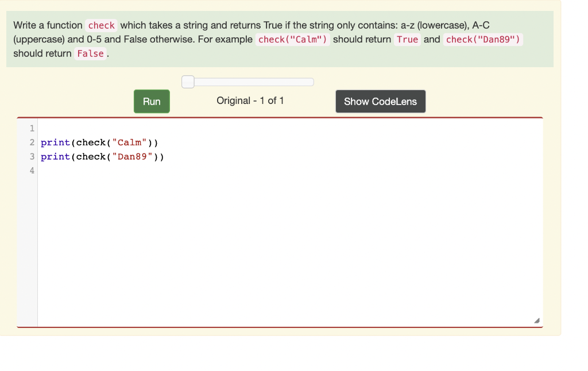
Task: Click the check("Calm") example in instructions
Action: [292, 40]
